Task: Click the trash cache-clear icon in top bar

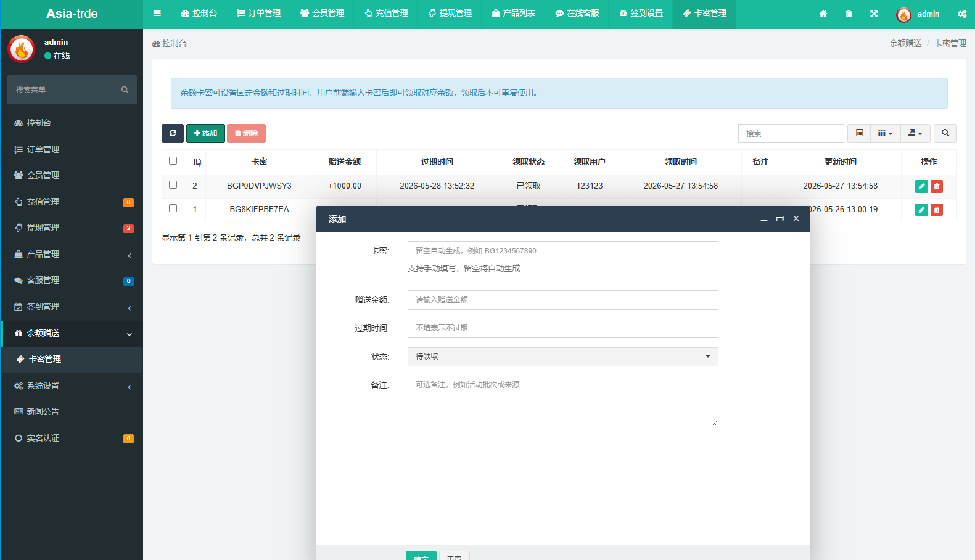Action: (849, 14)
